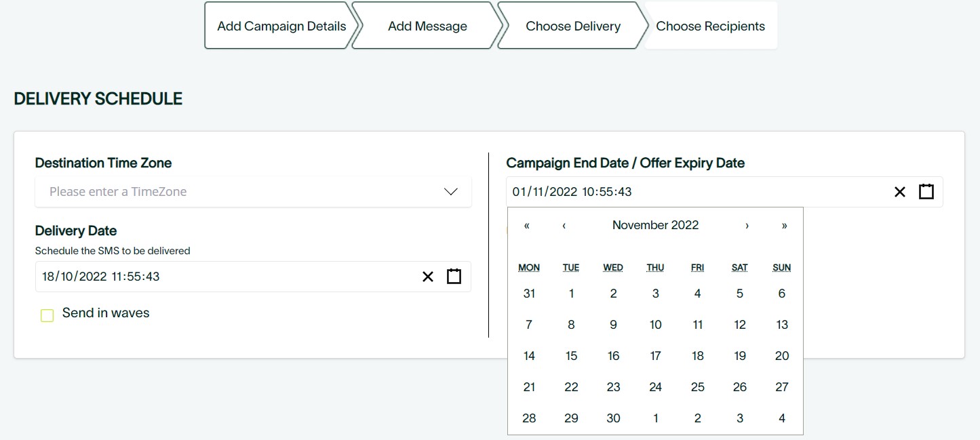Clear the Campaign End Date value

click(x=900, y=192)
